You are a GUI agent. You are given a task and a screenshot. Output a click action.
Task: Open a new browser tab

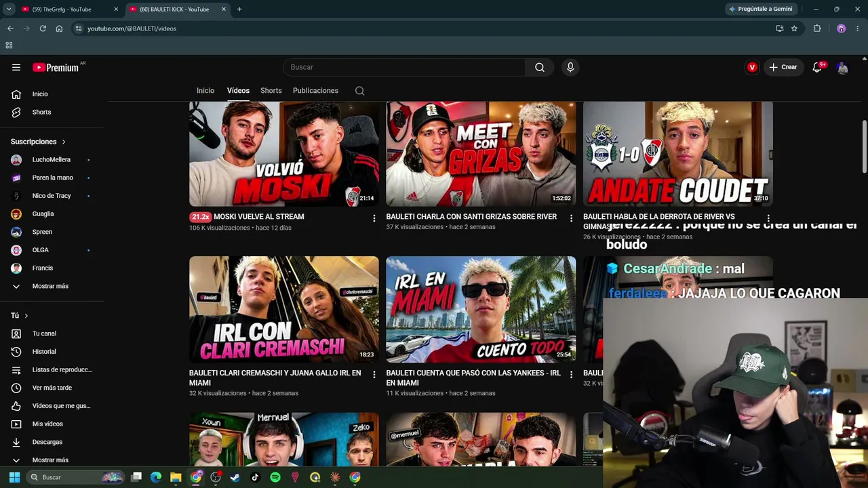click(239, 9)
